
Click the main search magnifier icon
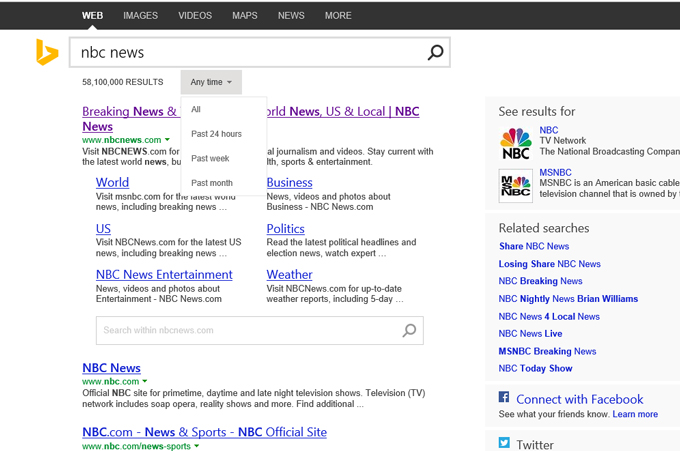435,52
